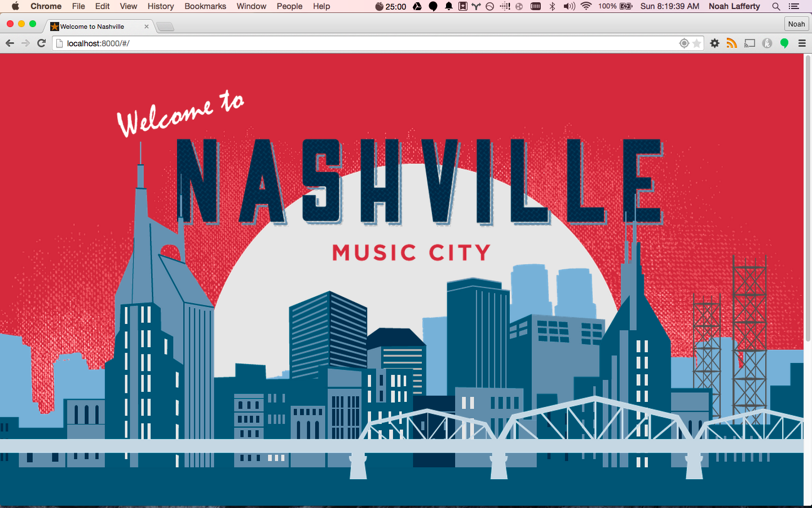Open a new tab with the new-tab button

(x=165, y=27)
